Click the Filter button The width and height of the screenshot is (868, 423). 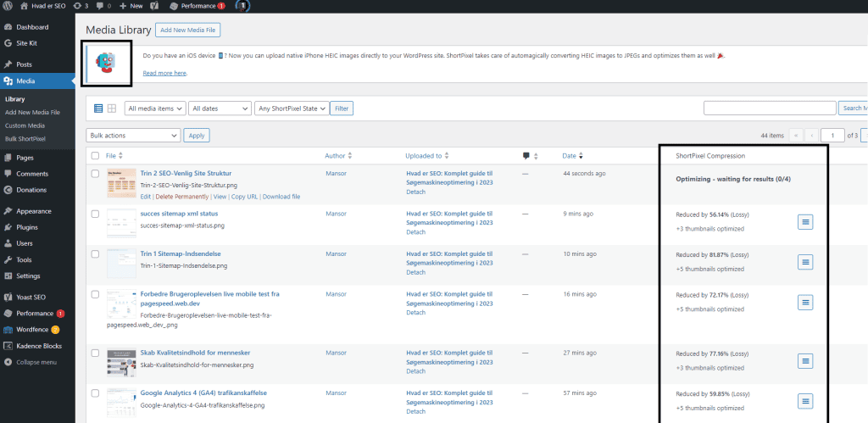[342, 109]
